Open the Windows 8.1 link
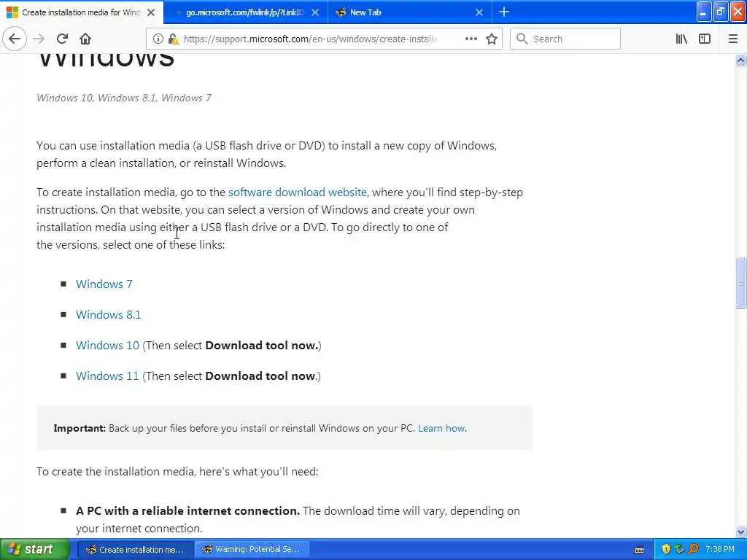747x560 pixels. point(108,314)
